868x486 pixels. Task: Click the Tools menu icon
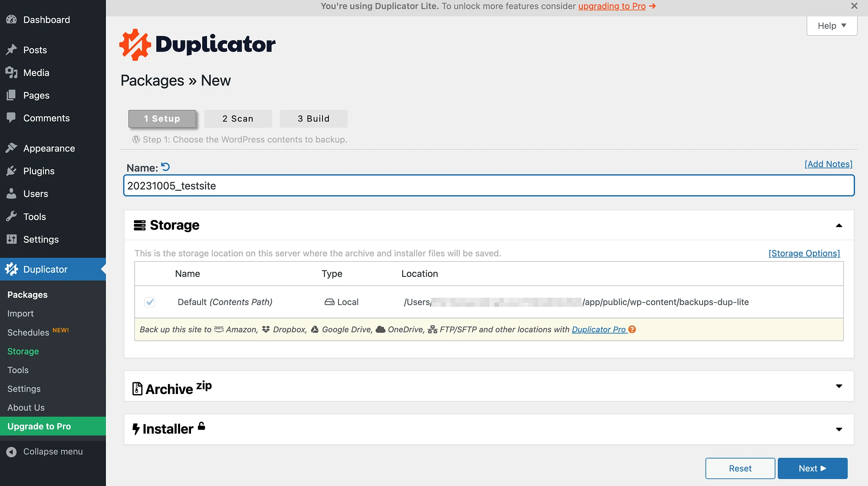[x=11, y=217]
